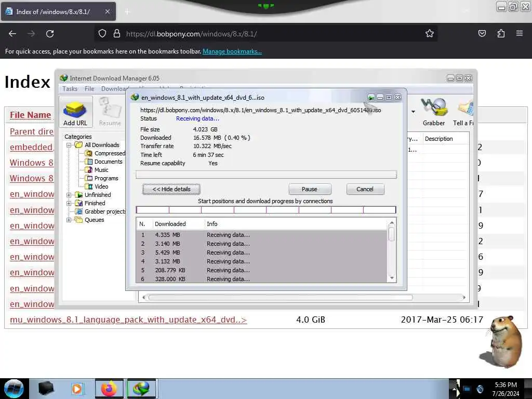
Task: Click the tray icon left of the clock
Action: point(480,389)
